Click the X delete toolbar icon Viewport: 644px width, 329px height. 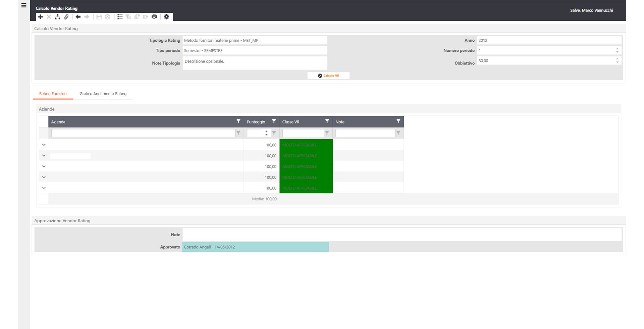(49, 17)
